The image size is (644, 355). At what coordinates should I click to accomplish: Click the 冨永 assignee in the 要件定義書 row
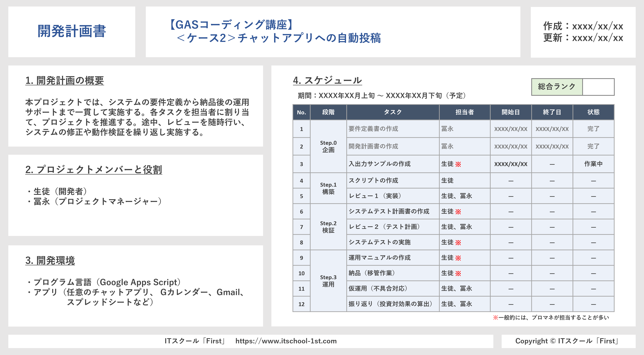447,129
